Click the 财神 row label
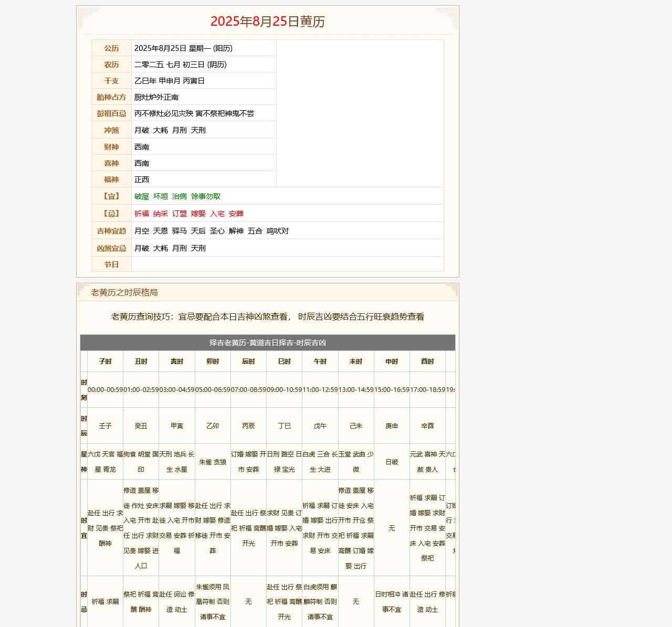Screen dimensions: 672x627 click(x=111, y=146)
